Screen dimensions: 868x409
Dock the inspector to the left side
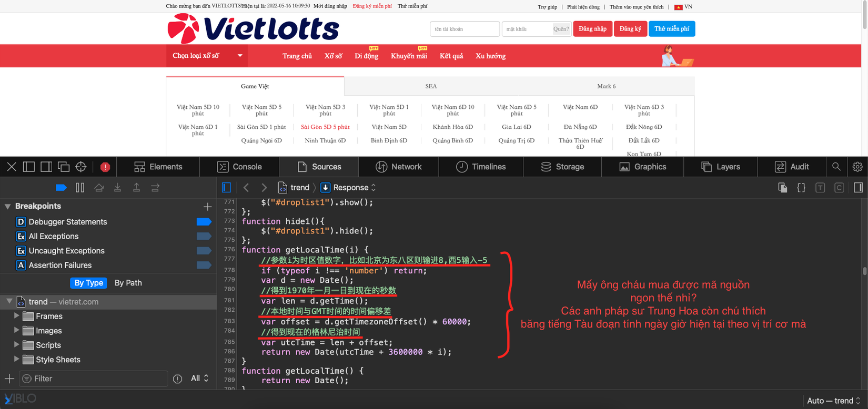(29, 167)
